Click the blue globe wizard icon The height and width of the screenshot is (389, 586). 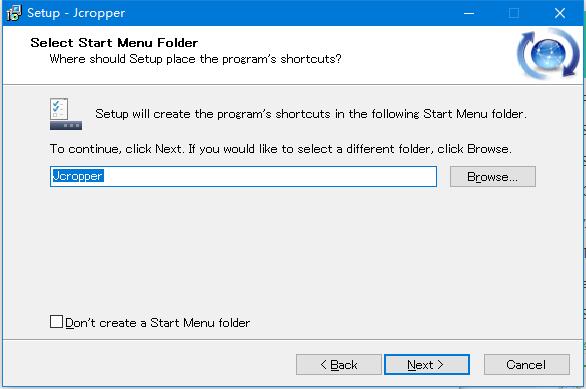(x=548, y=54)
